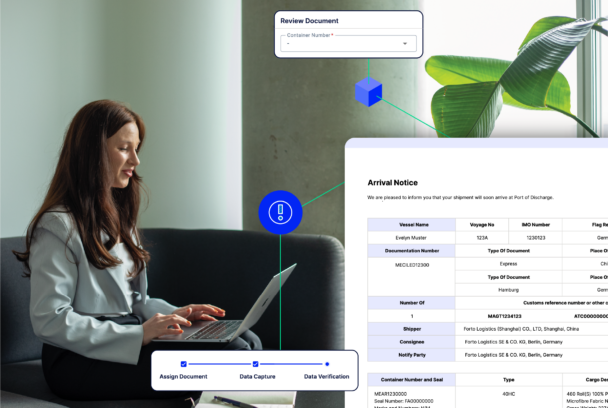608x408 pixels.
Task: Click progress line between Data Capture and Verification
Action: click(291, 364)
